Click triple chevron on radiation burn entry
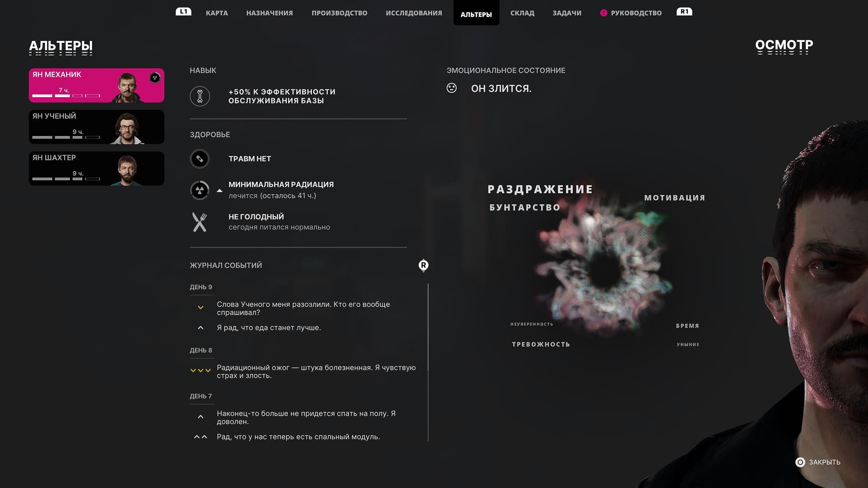Screen dimensions: 868x488 pos(200,370)
